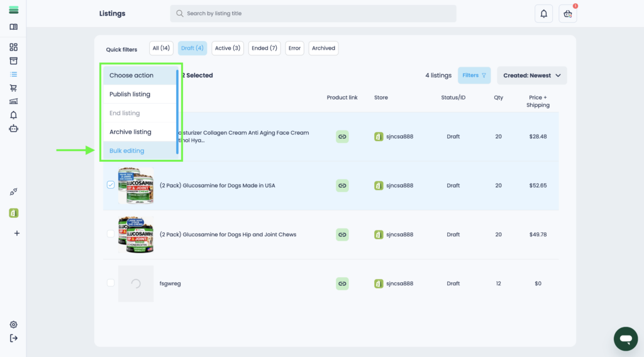Viewport: 644px width, 357px height.
Task: Open the shopping basket icon
Action: click(x=568, y=14)
